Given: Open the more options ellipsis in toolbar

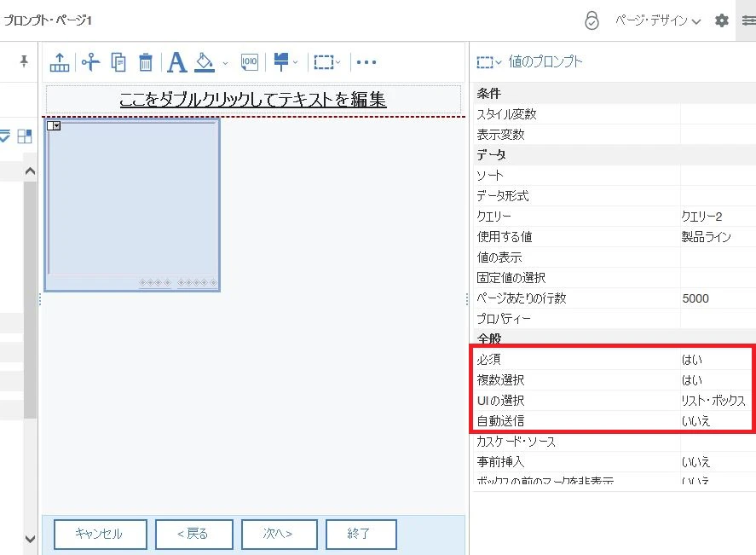Looking at the screenshot, I should click(366, 62).
